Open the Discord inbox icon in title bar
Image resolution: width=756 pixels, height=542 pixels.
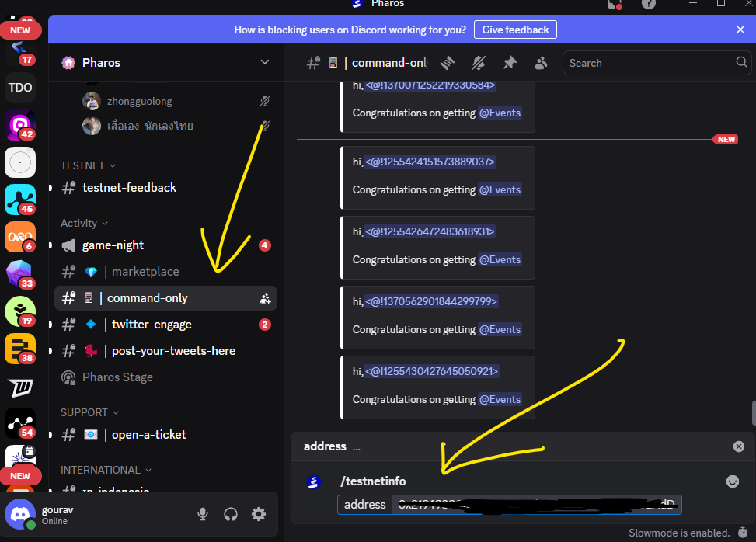tap(615, 5)
